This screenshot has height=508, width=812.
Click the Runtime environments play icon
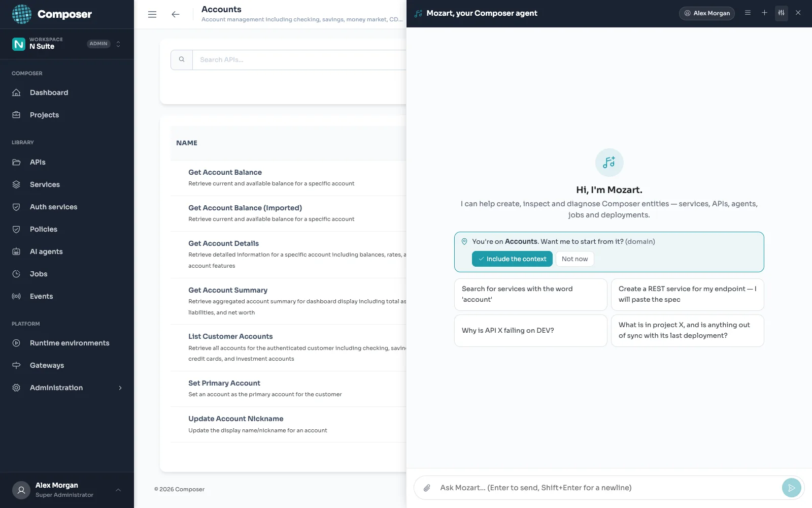16,343
